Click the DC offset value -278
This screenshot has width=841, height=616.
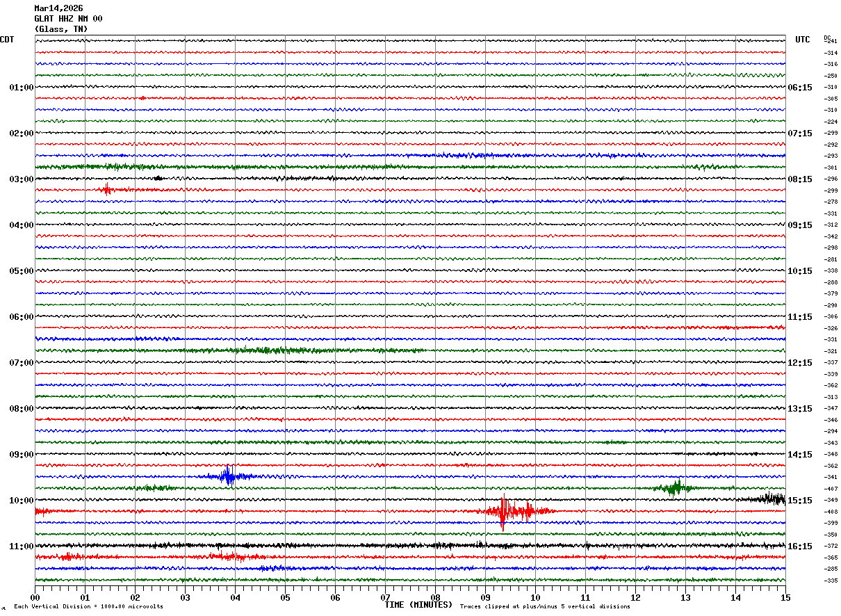(x=831, y=202)
